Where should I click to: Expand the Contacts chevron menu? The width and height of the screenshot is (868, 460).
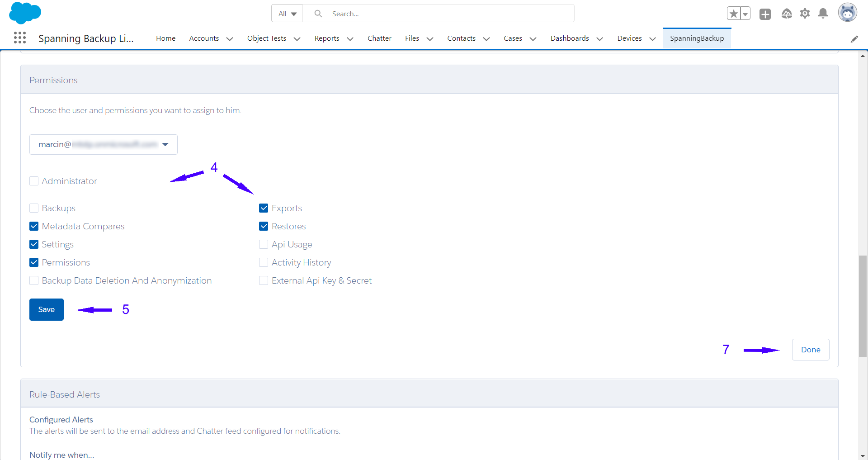[486, 39]
